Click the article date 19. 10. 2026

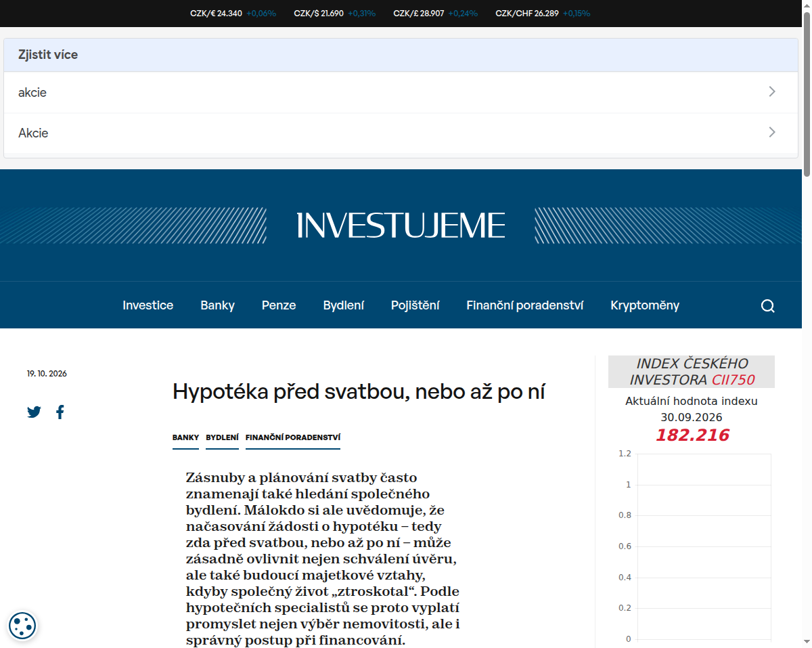click(x=47, y=374)
